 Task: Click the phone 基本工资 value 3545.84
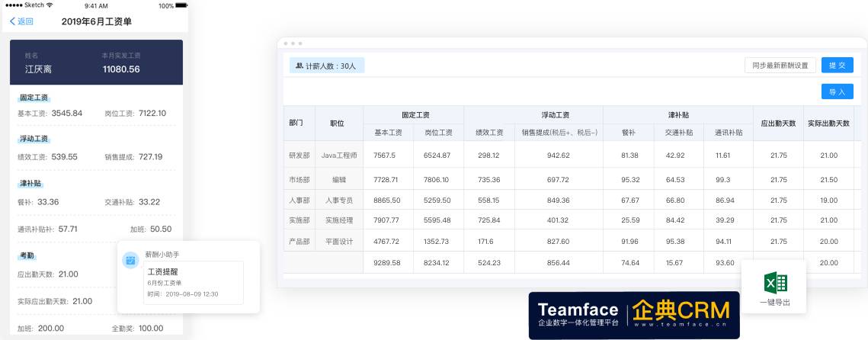(67, 113)
